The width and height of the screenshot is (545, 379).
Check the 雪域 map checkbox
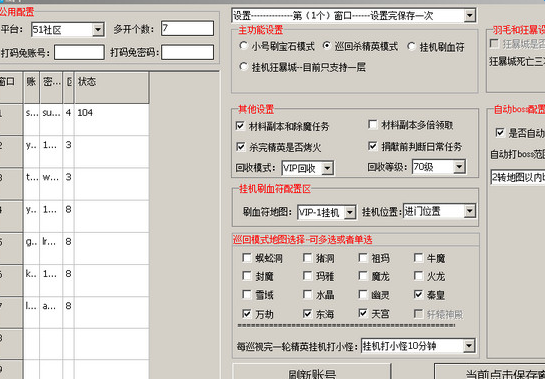tap(247, 295)
